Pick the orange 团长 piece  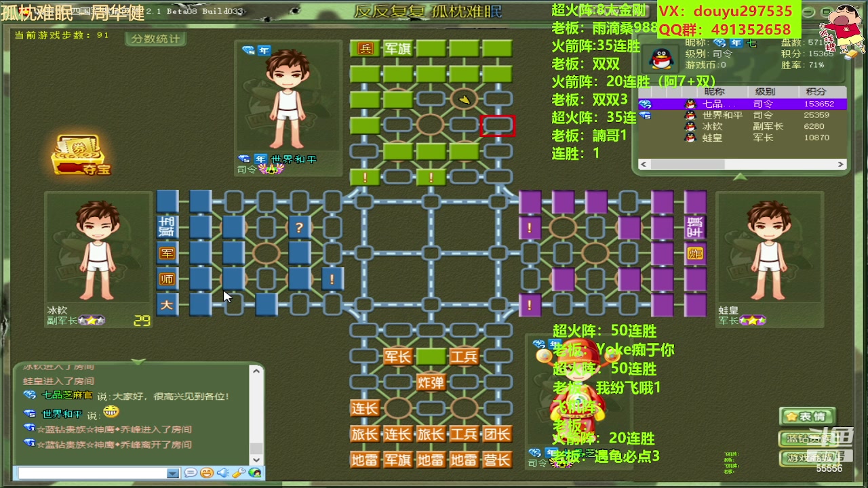point(497,434)
